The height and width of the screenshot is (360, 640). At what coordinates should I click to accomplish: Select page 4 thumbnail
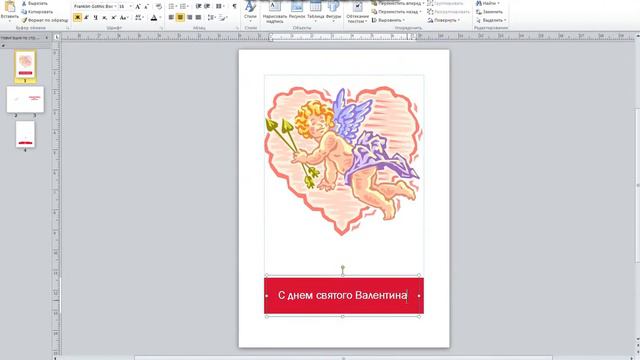coord(25,134)
